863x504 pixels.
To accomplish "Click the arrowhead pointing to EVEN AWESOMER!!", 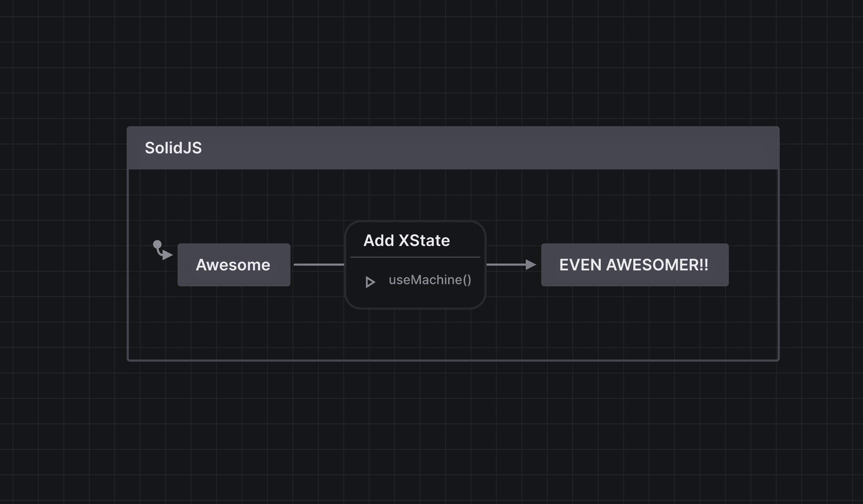I will (531, 264).
